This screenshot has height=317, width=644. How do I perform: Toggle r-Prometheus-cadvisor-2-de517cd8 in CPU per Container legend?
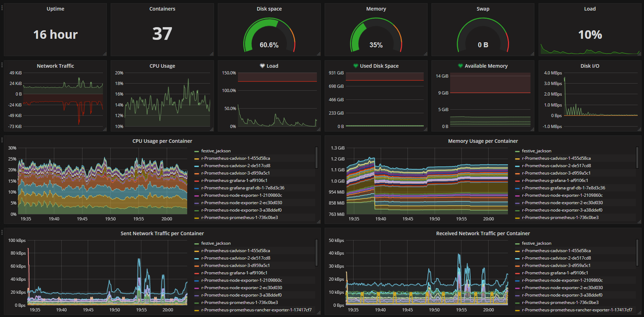tap(236, 166)
